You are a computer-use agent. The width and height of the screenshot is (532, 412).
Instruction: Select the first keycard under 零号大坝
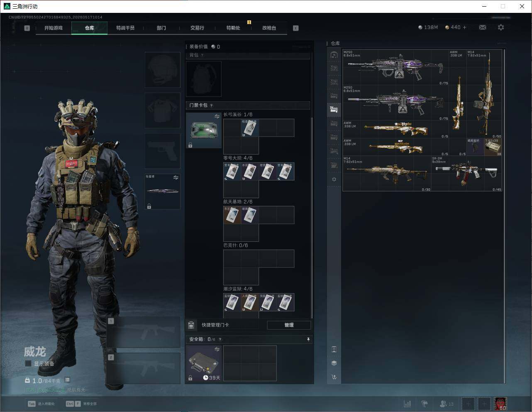[232, 172]
